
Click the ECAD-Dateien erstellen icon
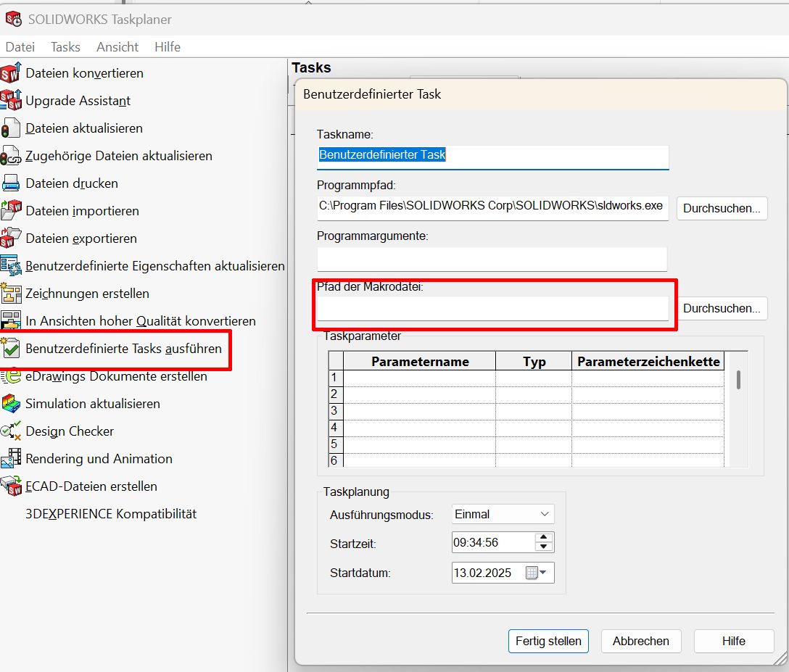click(x=11, y=486)
